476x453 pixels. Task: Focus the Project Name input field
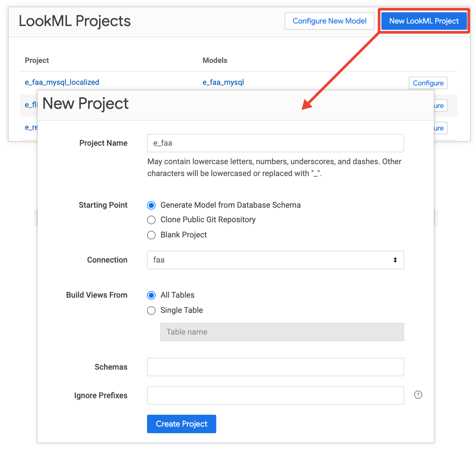click(275, 143)
